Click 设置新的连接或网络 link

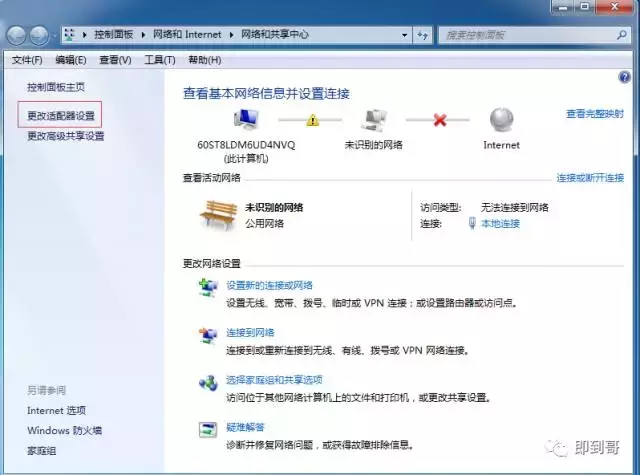[x=269, y=285]
